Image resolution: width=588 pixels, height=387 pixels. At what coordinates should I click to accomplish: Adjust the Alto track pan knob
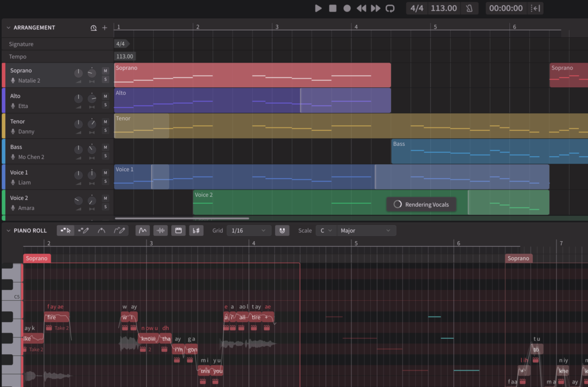point(92,98)
